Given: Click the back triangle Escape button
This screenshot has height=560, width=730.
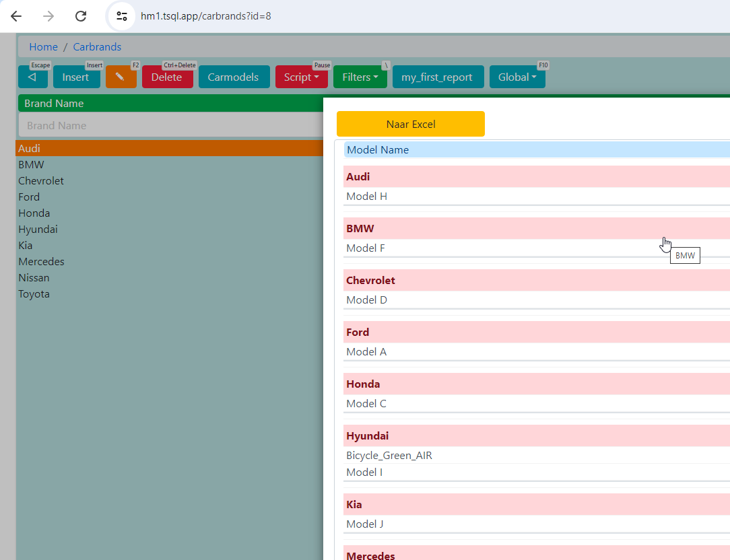Looking at the screenshot, I should click(32, 77).
